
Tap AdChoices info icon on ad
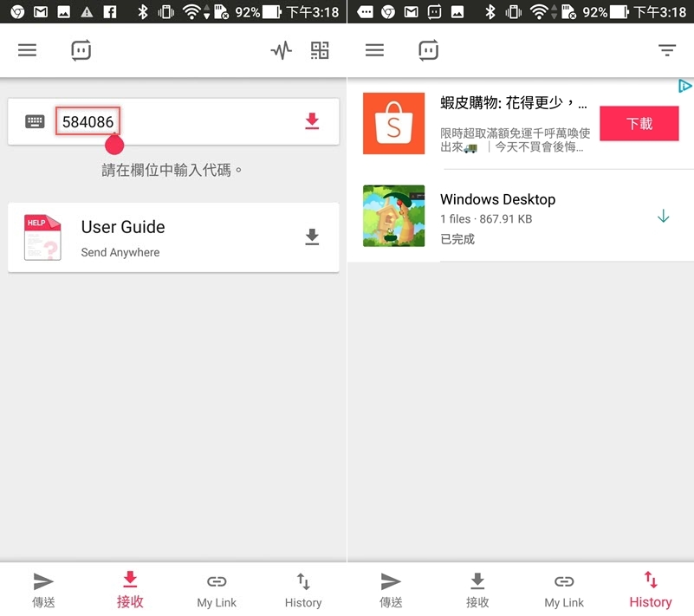tap(685, 86)
